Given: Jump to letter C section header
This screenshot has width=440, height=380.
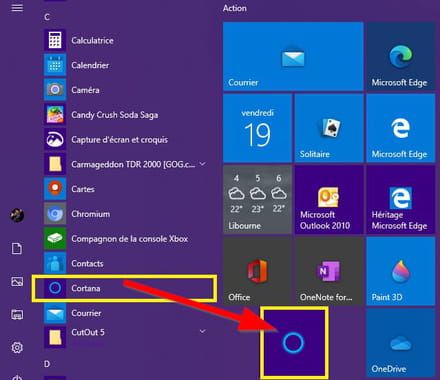Looking at the screenshot, I should point(47,17).
